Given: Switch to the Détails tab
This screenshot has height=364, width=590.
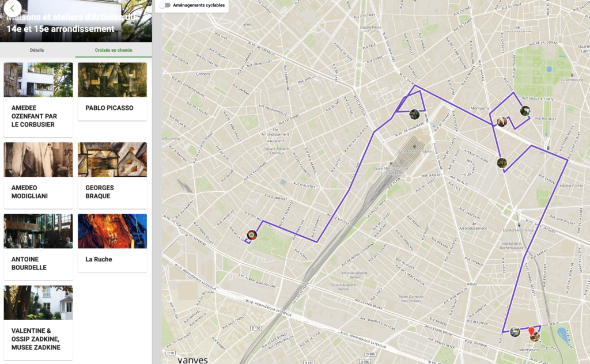Looking at the screenshot, I should (37, 50).
